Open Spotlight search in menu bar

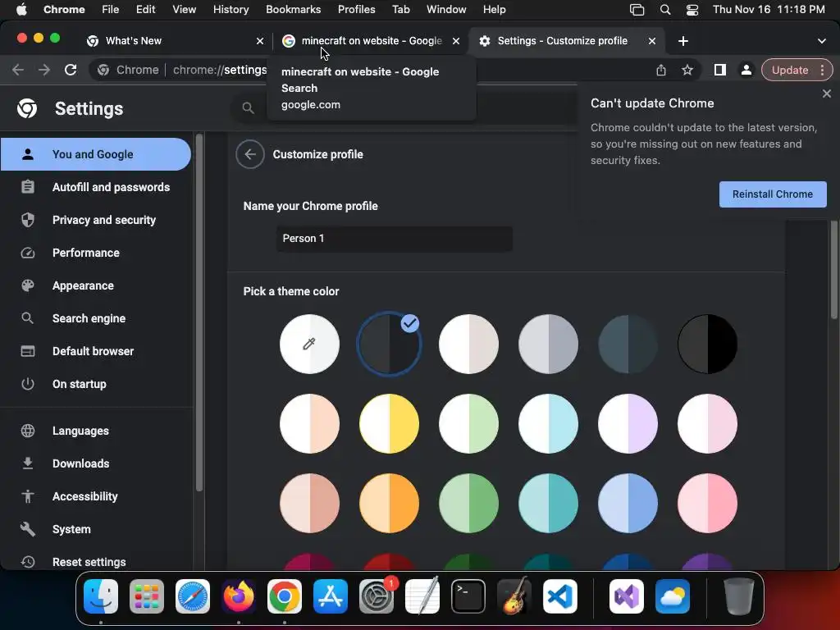[664, 10]
